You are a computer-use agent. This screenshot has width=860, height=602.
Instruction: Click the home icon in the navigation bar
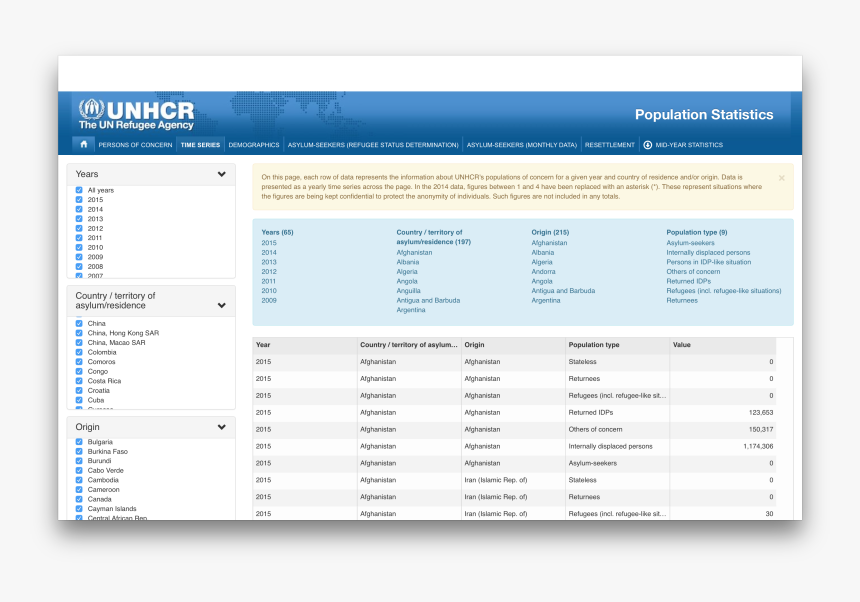tap(84, 144)
